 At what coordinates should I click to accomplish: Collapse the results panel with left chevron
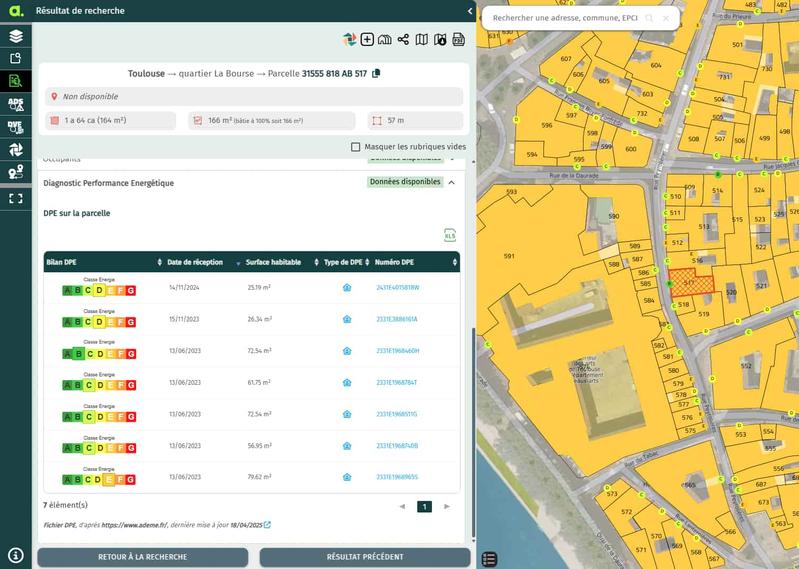(470, 11)
